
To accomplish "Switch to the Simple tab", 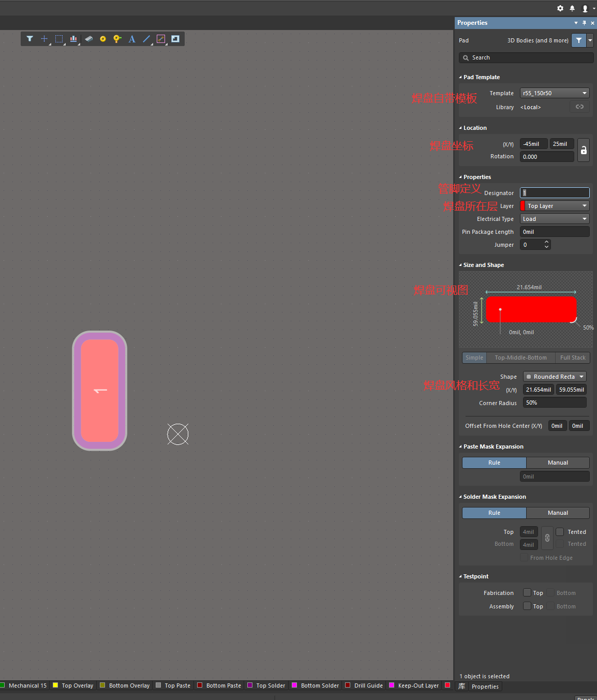I will point(474,358).
